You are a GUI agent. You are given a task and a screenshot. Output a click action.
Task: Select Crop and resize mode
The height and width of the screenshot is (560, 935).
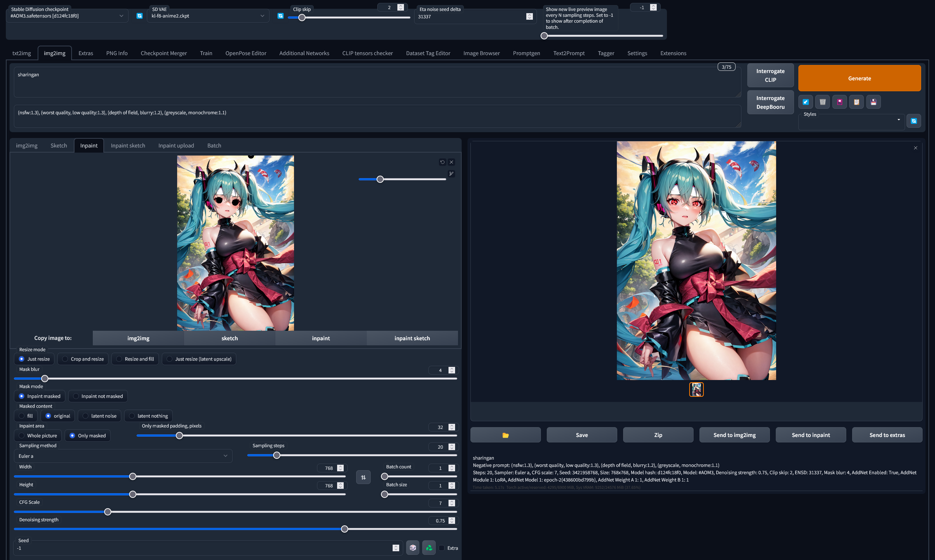83,359
